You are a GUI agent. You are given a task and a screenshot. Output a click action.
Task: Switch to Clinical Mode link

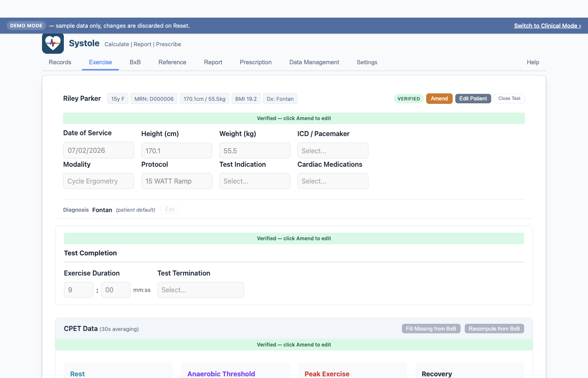(548, 26)
